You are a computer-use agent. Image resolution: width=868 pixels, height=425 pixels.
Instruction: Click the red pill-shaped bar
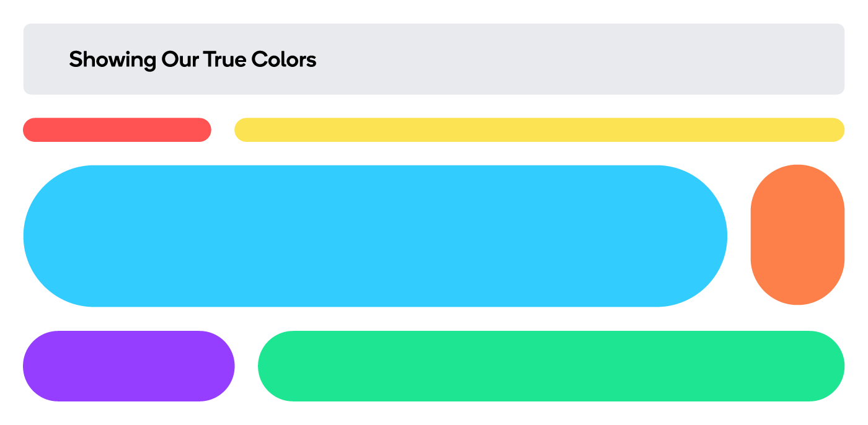point(117,129)
